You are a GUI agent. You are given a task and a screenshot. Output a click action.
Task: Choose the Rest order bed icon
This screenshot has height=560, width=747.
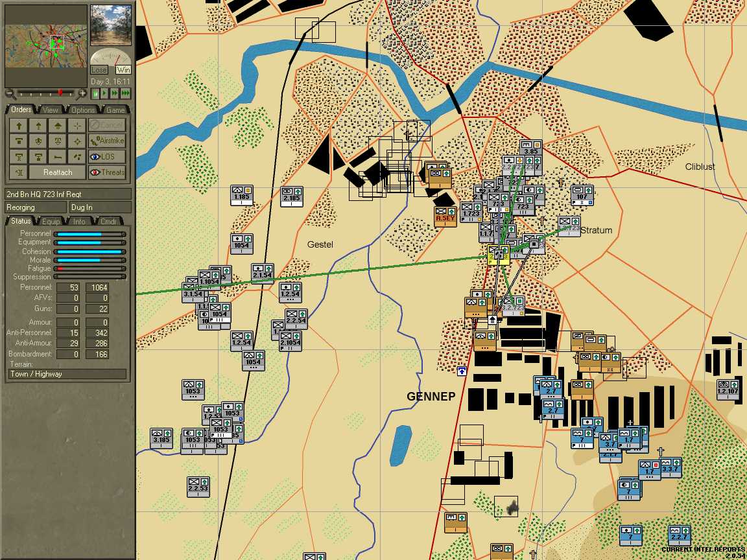click(58, 157)
